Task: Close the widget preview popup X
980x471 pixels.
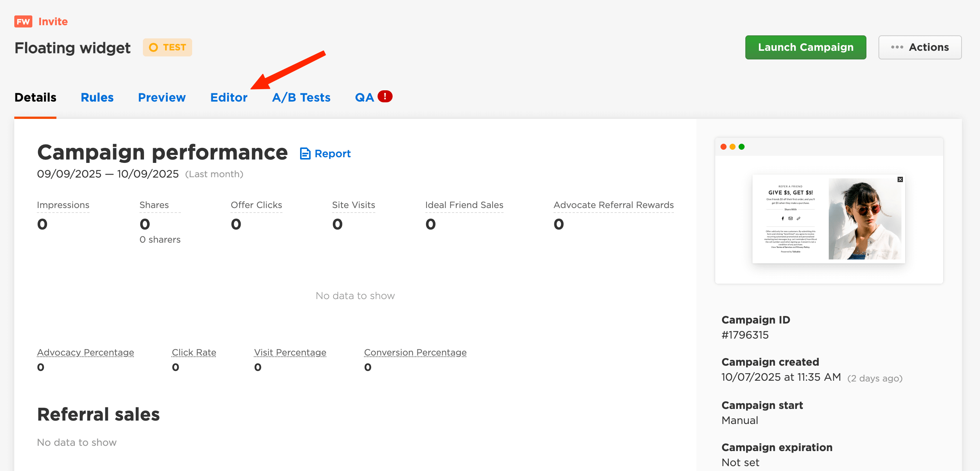Action: pos(900,179)
